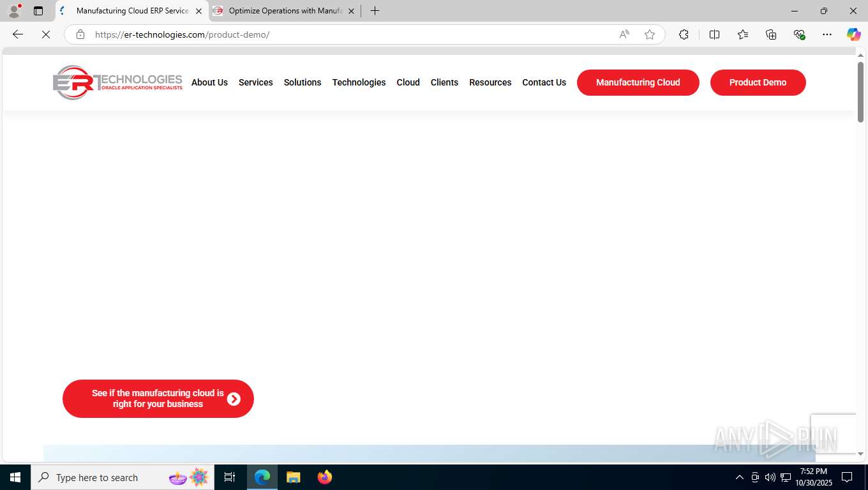Open the taskbar clock and date
This screenshot has height=490, width=868.
point(814,477)
